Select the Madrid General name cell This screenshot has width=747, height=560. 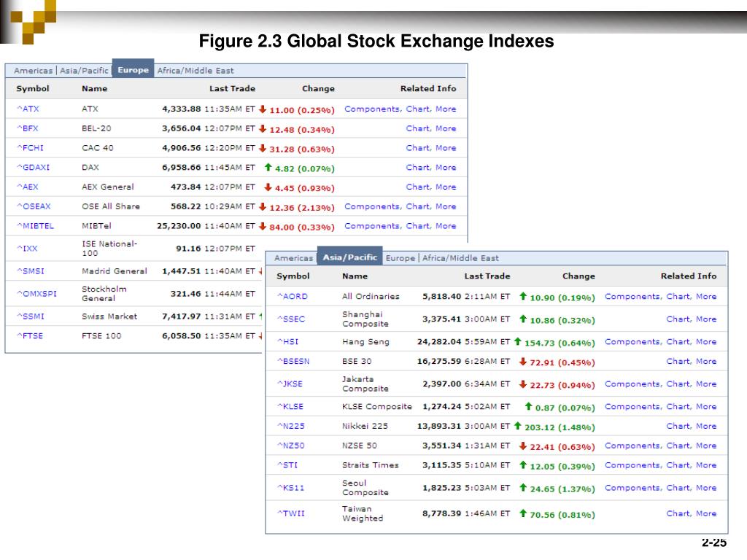click(x=115, y=271)
